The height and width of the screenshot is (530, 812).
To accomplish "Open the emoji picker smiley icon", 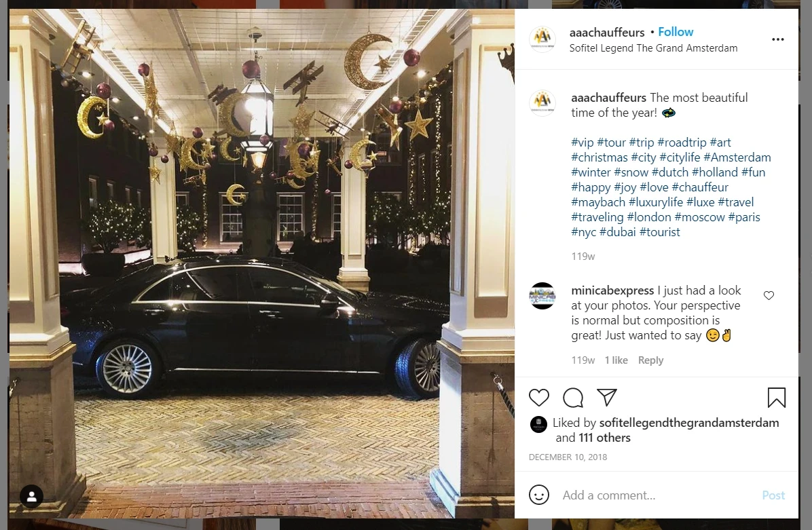I will click(538, 495).
